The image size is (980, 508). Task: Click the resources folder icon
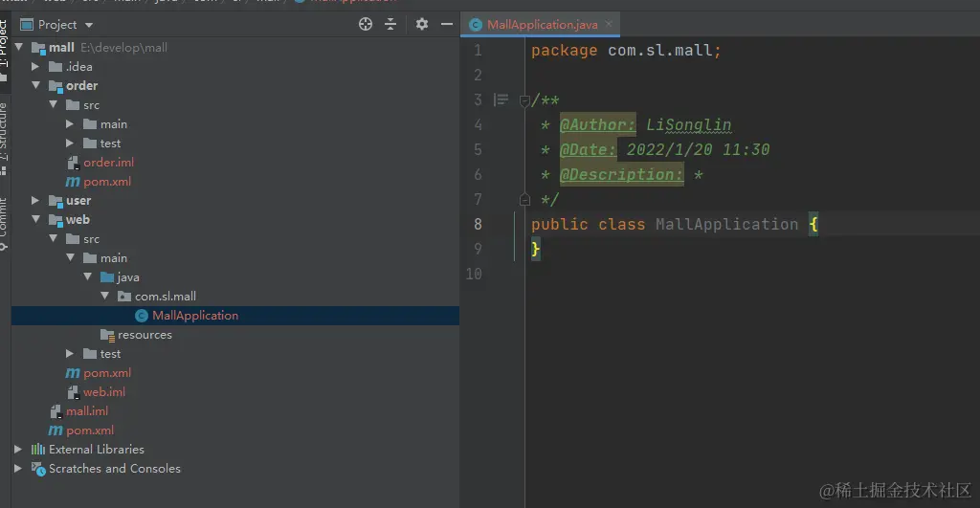(x=107, y=335)
